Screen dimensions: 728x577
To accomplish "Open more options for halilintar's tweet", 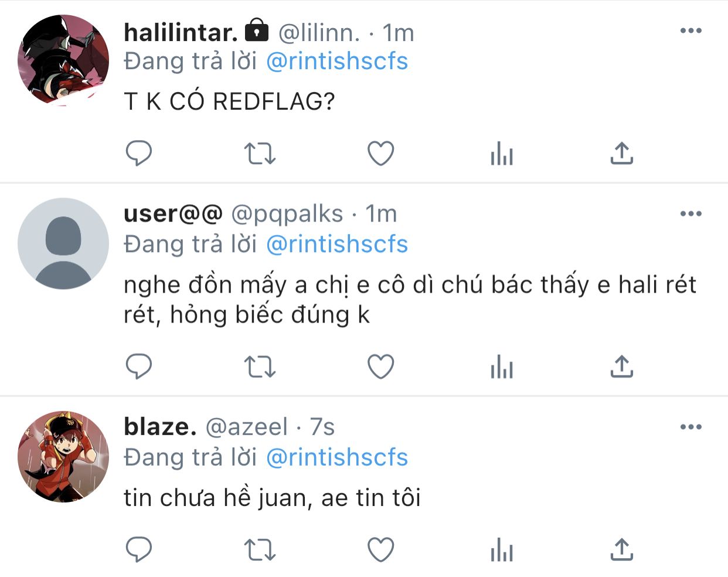I will (x=691, y=30).
